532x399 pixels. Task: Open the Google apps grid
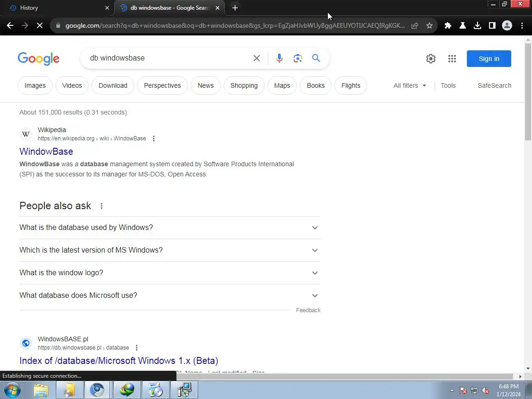pyautogui.click(x=452, y=58)
